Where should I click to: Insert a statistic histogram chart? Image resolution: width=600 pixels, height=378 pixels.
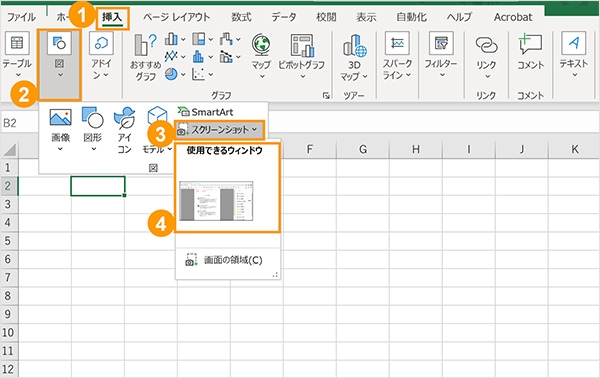pos(199,57)
